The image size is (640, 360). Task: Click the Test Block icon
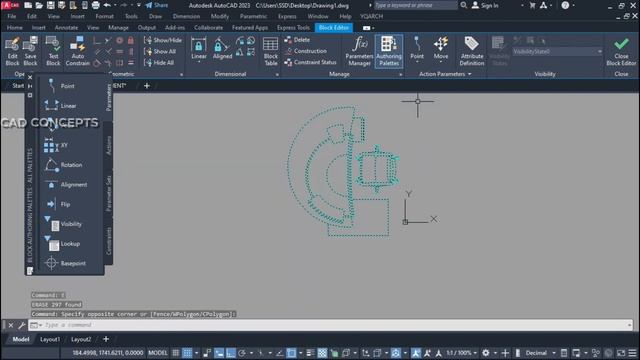53,51
